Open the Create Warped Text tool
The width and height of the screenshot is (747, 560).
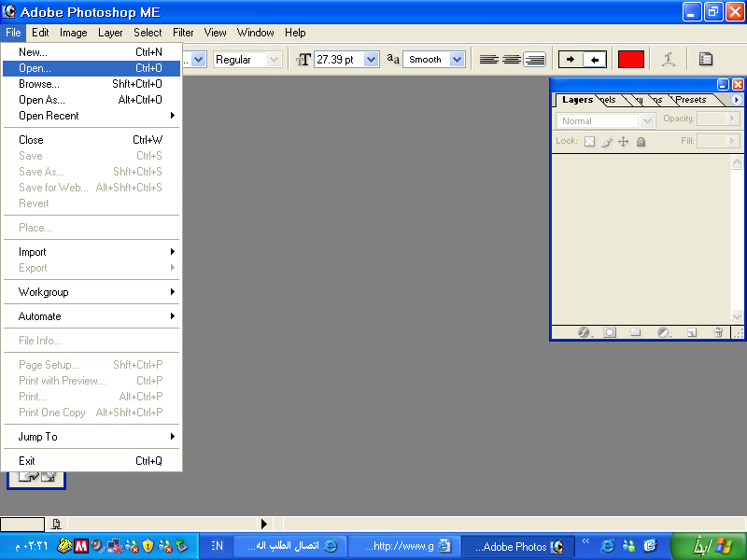(669, 60)
